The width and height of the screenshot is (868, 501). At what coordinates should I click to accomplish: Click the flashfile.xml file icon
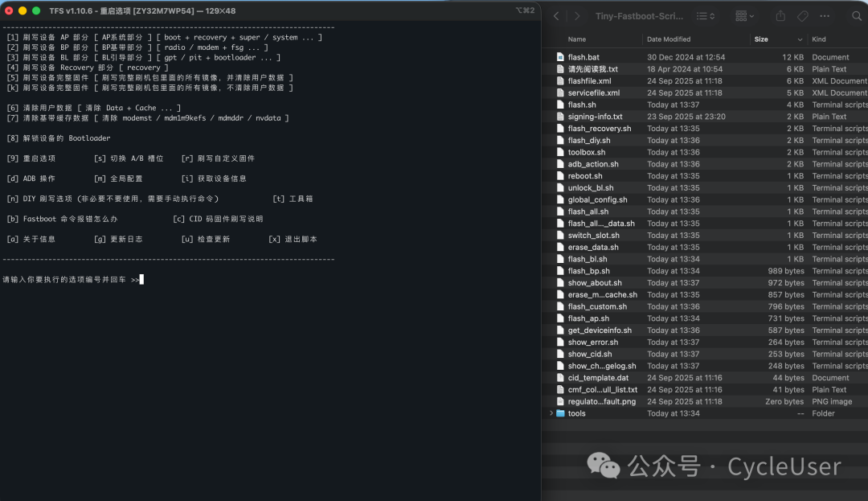pos(560,80)
